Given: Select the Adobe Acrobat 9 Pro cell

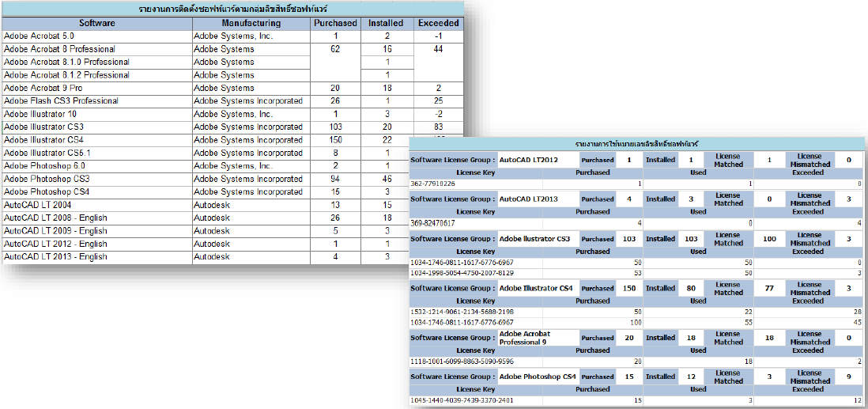Looking at the screenshot, I should click(x=97, y=88).
